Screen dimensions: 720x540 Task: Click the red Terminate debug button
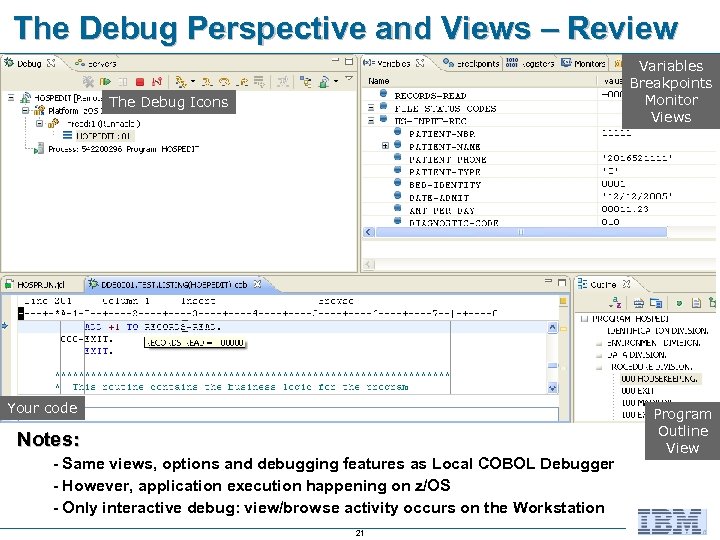tap(140, 82)
